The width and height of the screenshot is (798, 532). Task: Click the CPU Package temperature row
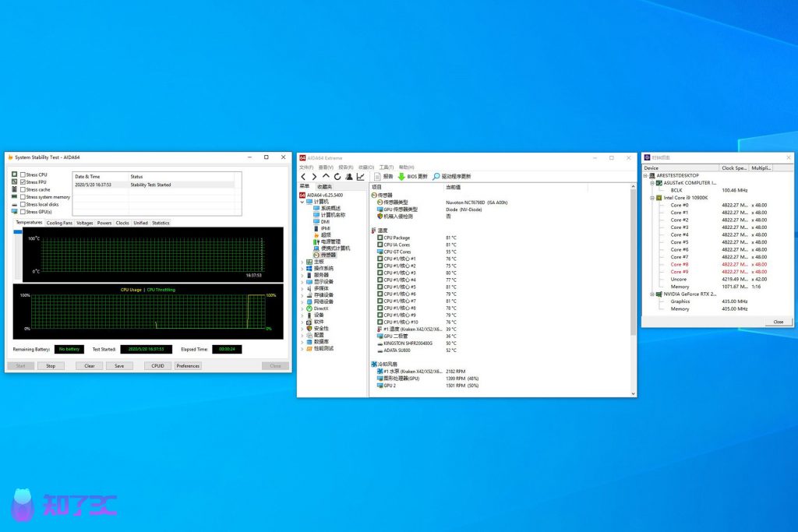point(417,238)
